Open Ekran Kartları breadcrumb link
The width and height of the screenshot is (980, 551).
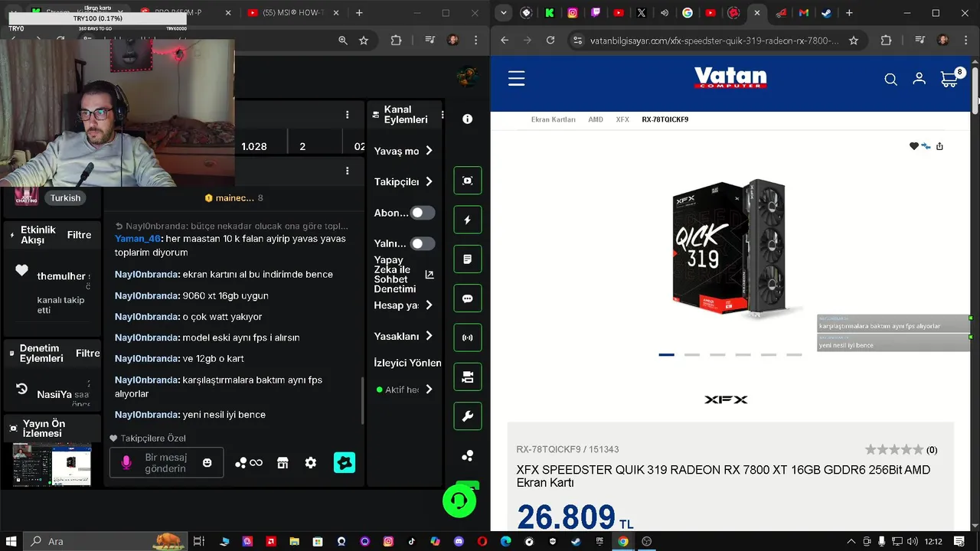[x=553, y=119]
